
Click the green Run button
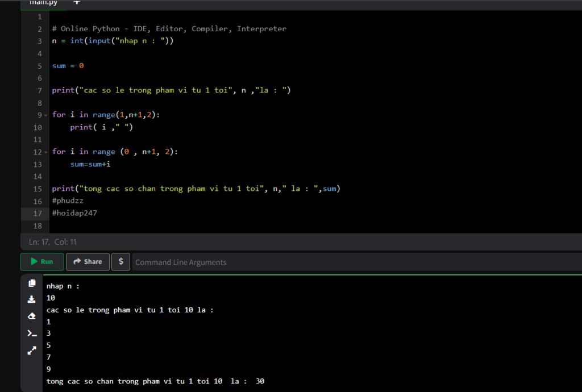tap(42, 262)
